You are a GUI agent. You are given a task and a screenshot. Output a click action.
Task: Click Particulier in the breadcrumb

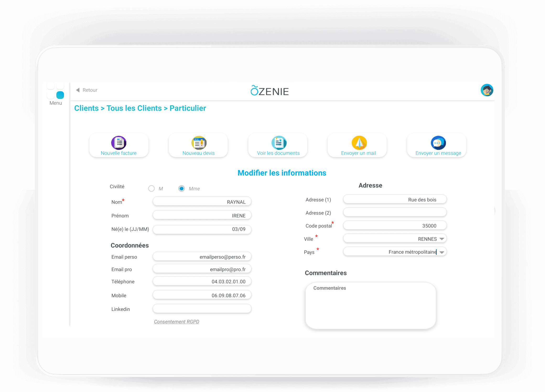coord(188,108)
